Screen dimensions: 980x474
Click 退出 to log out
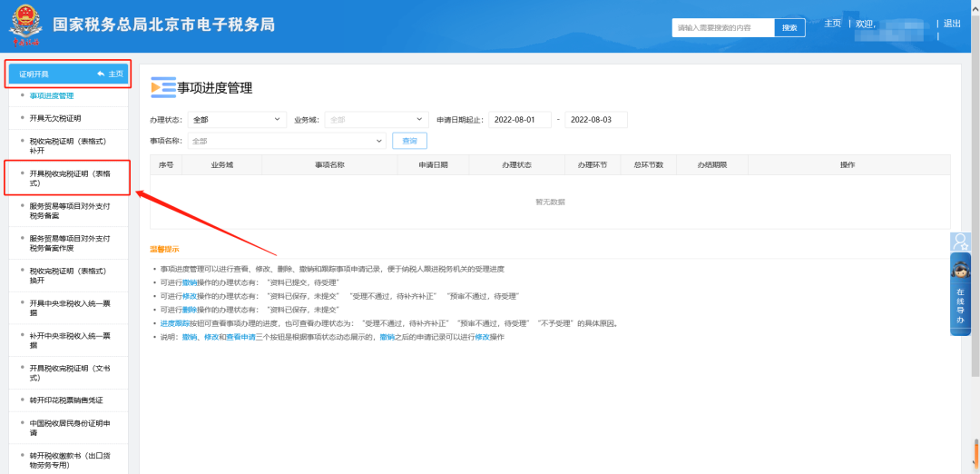[952, 24]
